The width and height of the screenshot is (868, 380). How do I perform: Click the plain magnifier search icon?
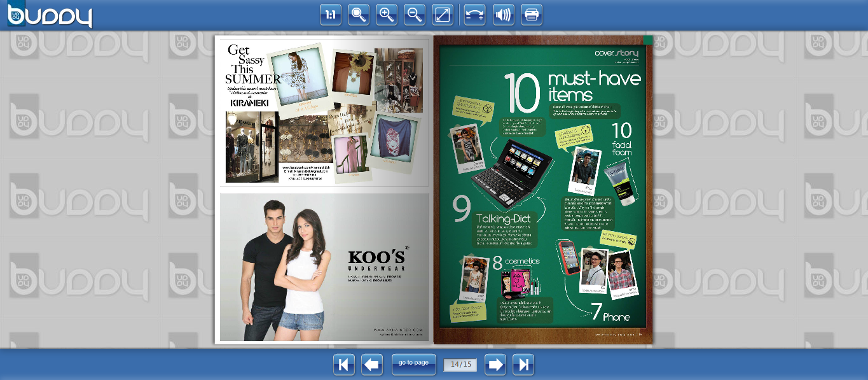click(359, 15)
